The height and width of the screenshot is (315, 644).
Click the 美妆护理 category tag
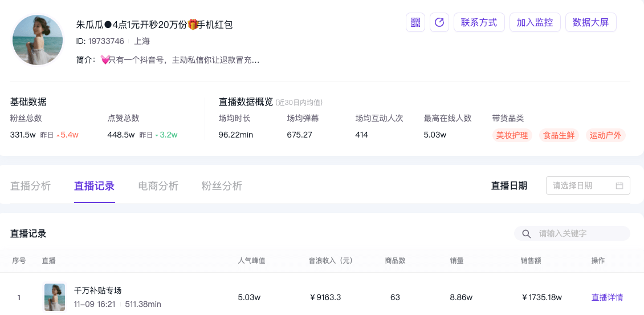click(x=512, y=135)
